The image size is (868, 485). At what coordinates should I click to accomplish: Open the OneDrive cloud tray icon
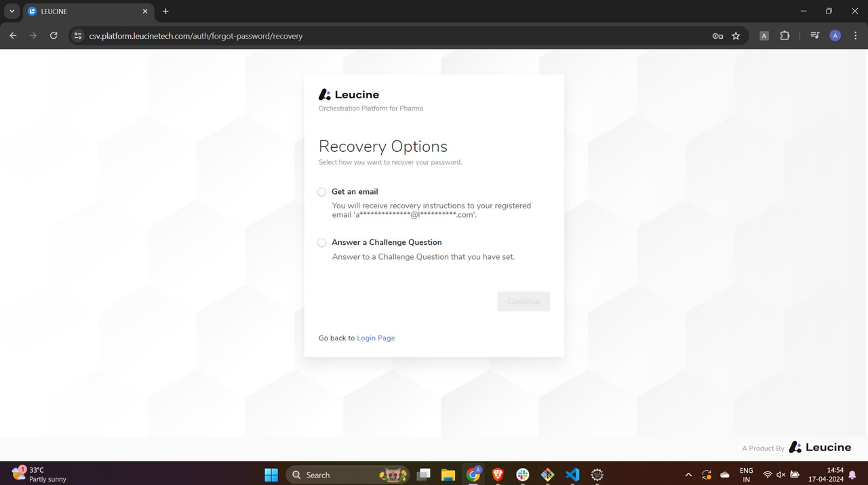(x=725, y=475)
